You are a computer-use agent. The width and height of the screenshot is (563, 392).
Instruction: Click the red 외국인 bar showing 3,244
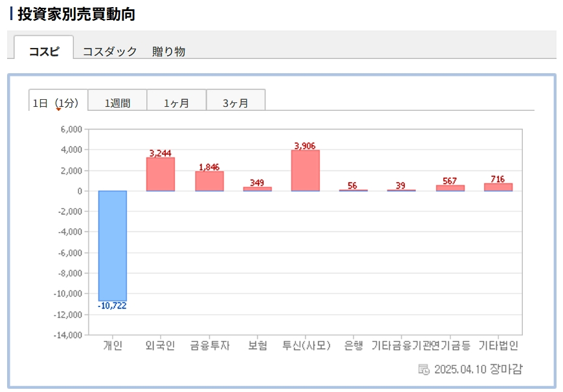coord(160,174)
